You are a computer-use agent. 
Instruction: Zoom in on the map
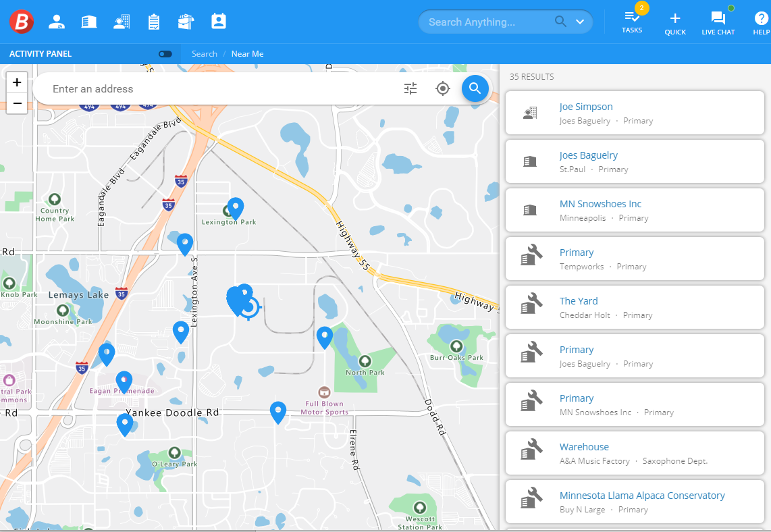point(17,82)
